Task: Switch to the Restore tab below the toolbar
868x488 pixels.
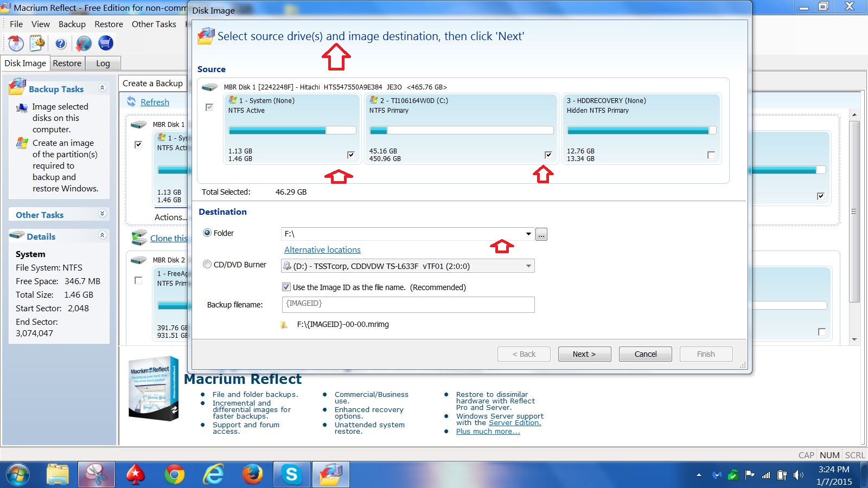Action: tap(67, 63)
